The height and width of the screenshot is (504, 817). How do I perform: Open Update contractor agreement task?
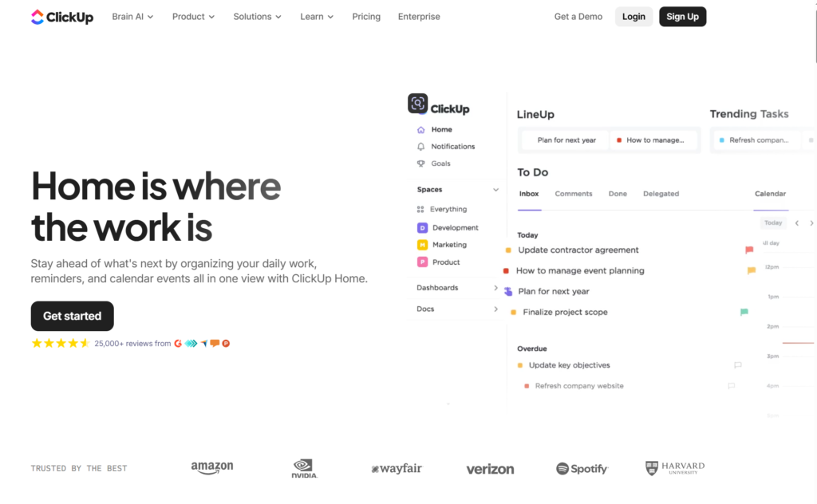(578, 250)
